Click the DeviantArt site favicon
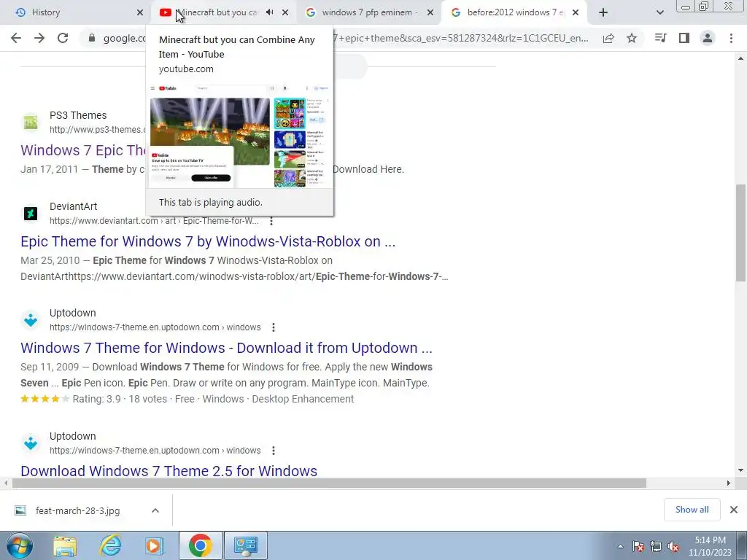The height and width of the screenshot is (560, 747). point(31,214)
